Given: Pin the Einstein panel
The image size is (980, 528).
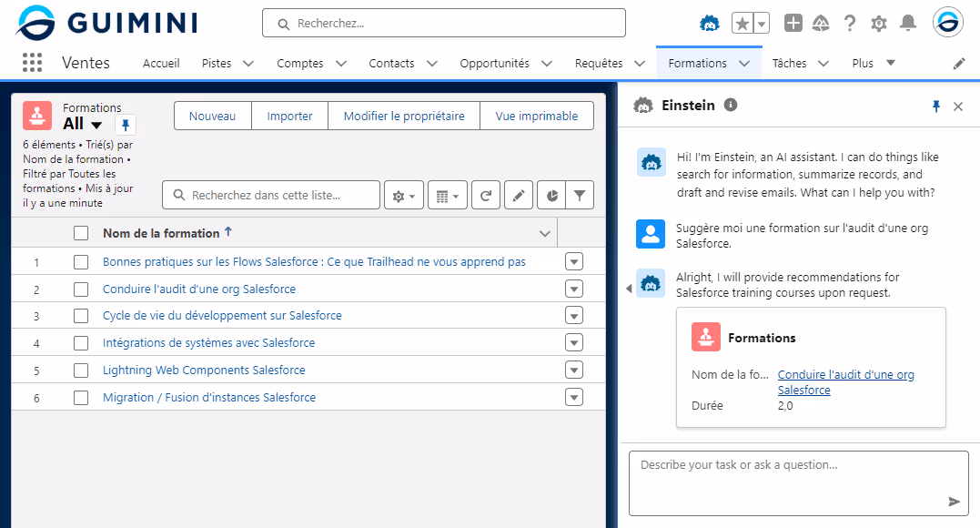Looking at the screenshot, I should pyautogui.click(x=935, y=106).
